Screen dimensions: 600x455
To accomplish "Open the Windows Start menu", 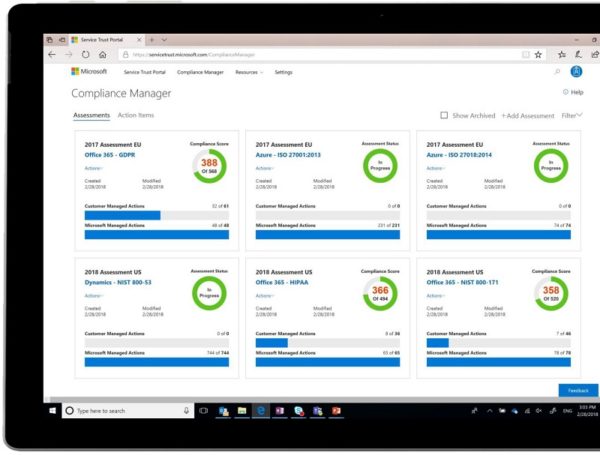I will click(x=52, y=411).
